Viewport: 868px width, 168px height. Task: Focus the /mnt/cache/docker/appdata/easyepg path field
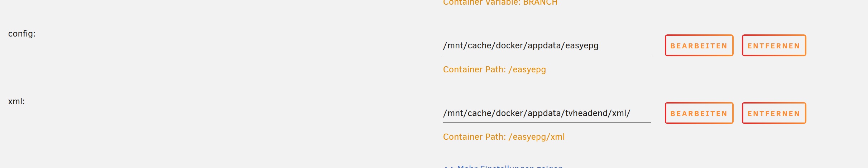[547, 46]
